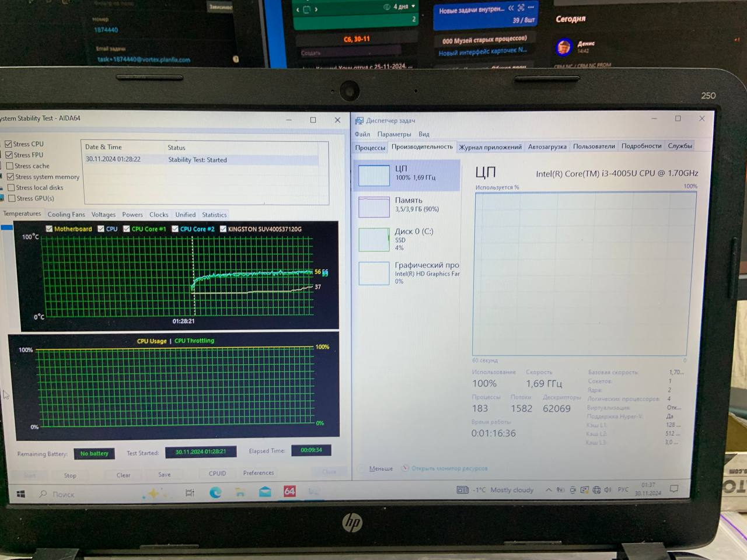
Task: Switch to Temperatures tab in AIDA64
Action: 22,213
